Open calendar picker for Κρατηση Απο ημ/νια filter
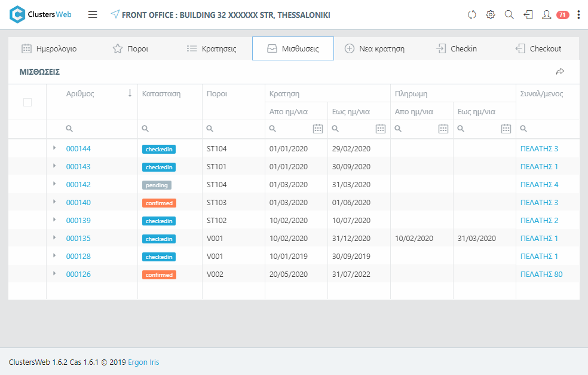This screenshot has width=588, height=375. (318, 129)
